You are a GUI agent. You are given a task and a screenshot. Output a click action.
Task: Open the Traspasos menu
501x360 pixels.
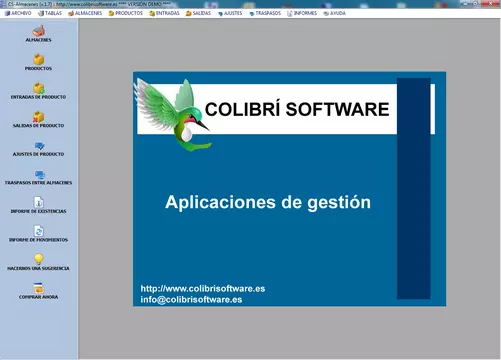point(265,13)
